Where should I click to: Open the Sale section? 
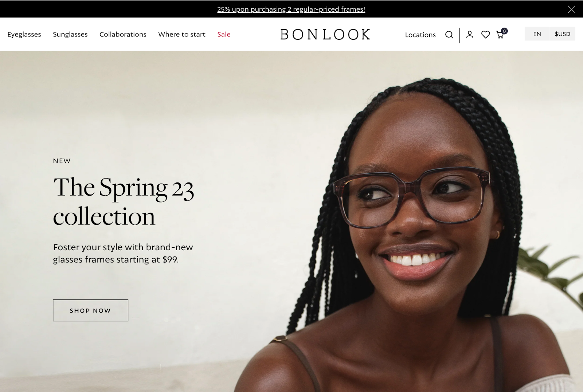[224, 34]
